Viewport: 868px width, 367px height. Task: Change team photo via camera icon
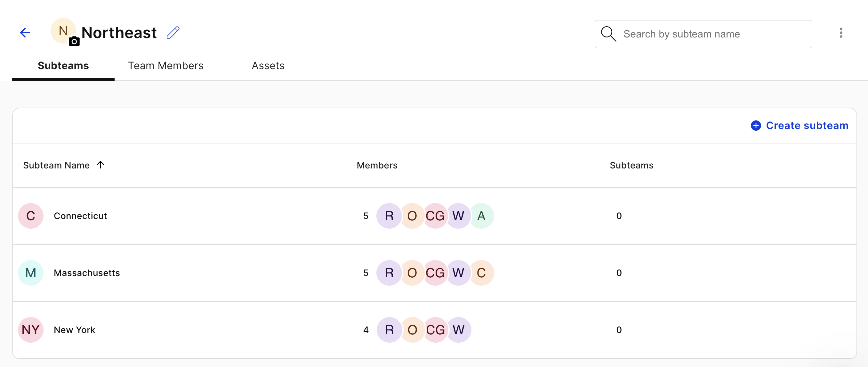(74, 41)
